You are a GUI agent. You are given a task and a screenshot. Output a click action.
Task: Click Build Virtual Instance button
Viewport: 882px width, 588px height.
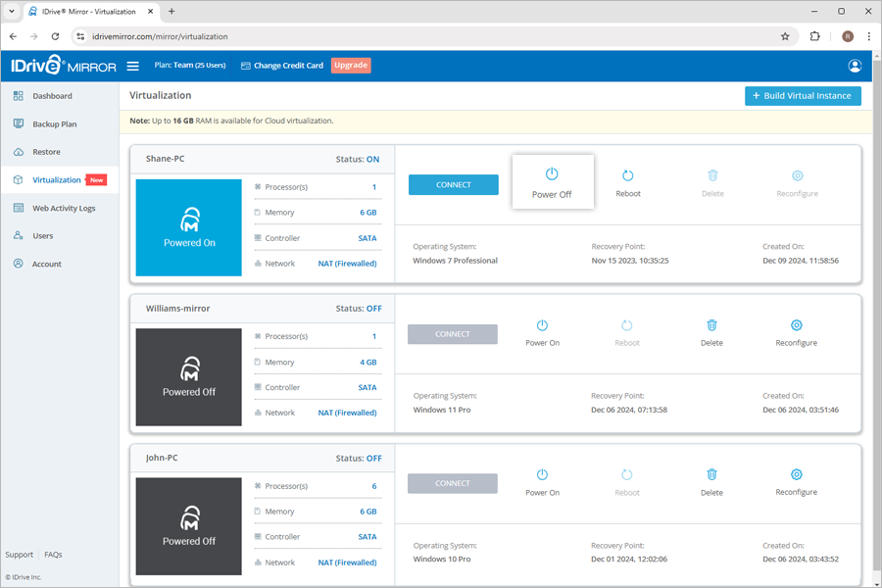click(803, 96)
